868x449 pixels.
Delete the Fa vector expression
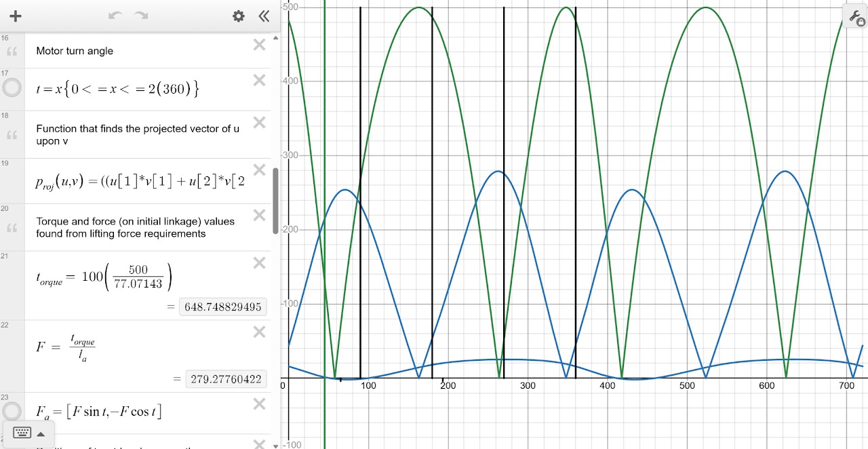coord(259,404)
